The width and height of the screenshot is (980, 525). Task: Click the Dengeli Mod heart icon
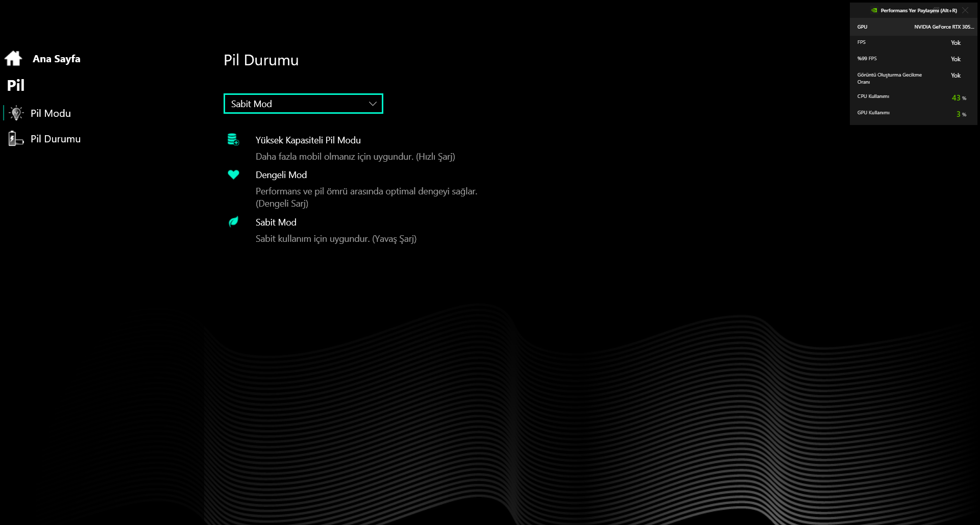click(233, 174)
